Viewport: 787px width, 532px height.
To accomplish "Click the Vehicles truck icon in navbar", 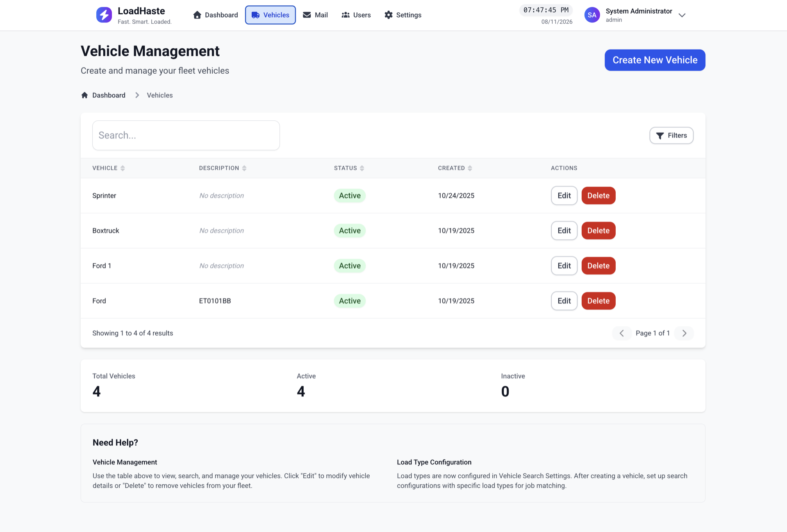I will 255,15.
